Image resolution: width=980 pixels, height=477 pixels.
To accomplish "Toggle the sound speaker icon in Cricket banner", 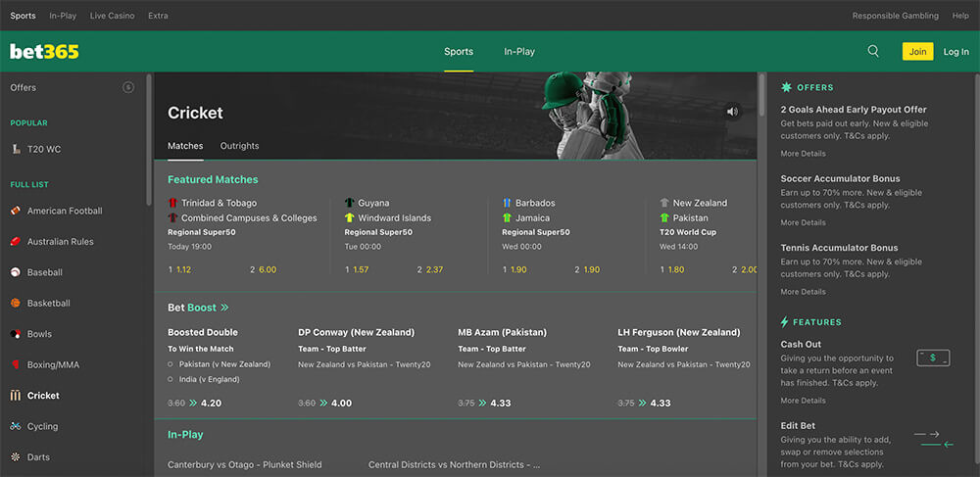I will [732, 112].
